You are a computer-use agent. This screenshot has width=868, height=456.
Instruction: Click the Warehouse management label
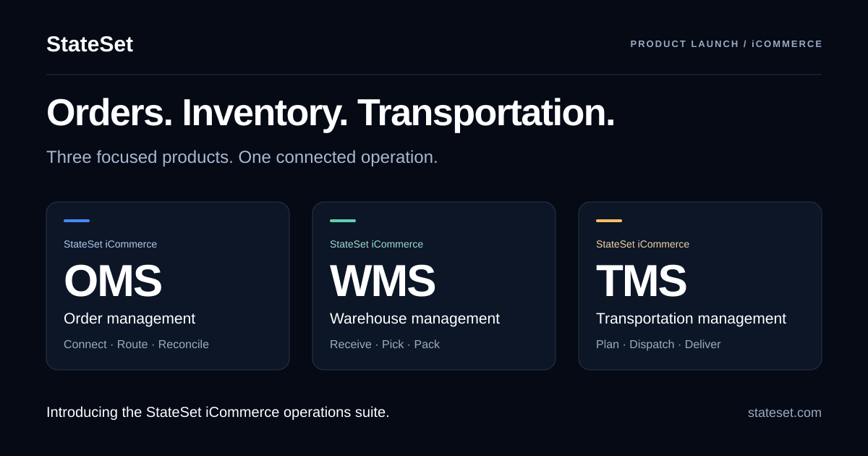tap(414, 318)
